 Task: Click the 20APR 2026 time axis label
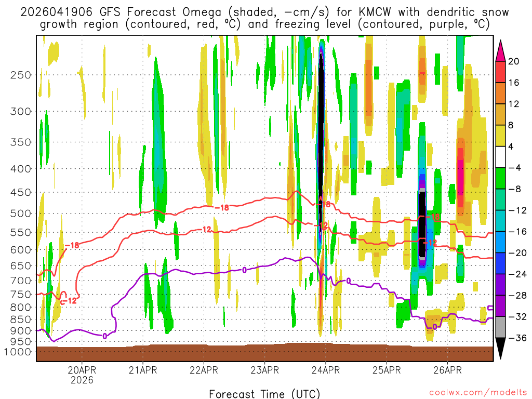click(x=82, y=375)
